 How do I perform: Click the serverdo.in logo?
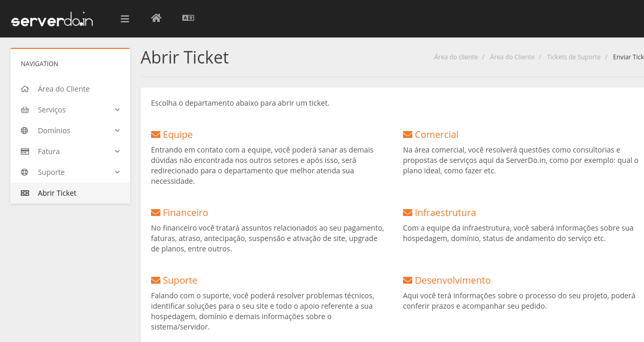click(x=52, y=20)
